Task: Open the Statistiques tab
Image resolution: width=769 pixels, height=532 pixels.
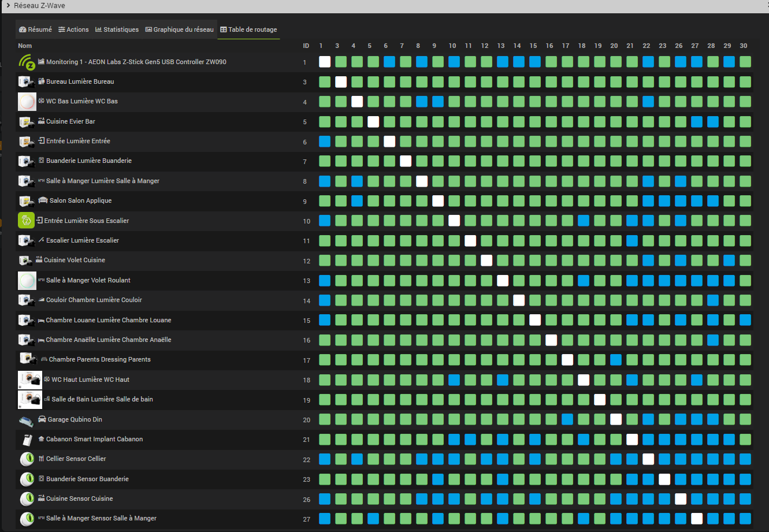Action: tap(117, 29)
